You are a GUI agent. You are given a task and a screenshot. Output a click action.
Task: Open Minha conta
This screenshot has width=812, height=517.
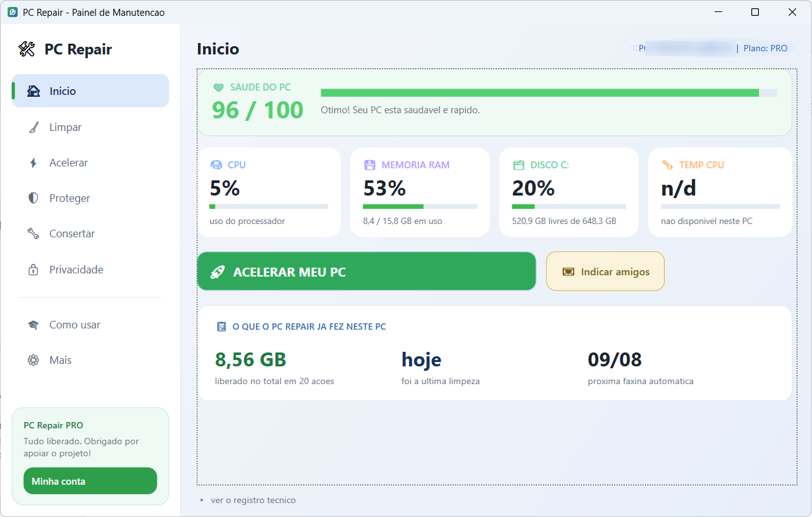[x=90, y=481]
